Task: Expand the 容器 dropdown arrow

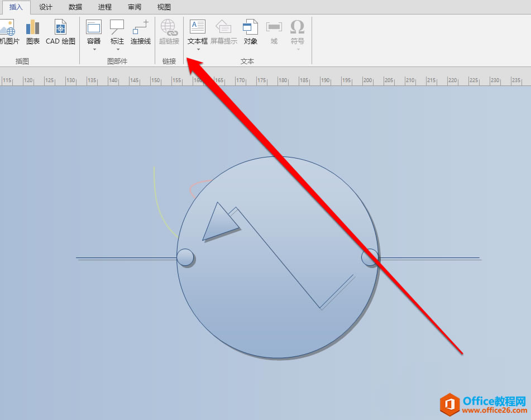Action: click(x=94, y=50)
